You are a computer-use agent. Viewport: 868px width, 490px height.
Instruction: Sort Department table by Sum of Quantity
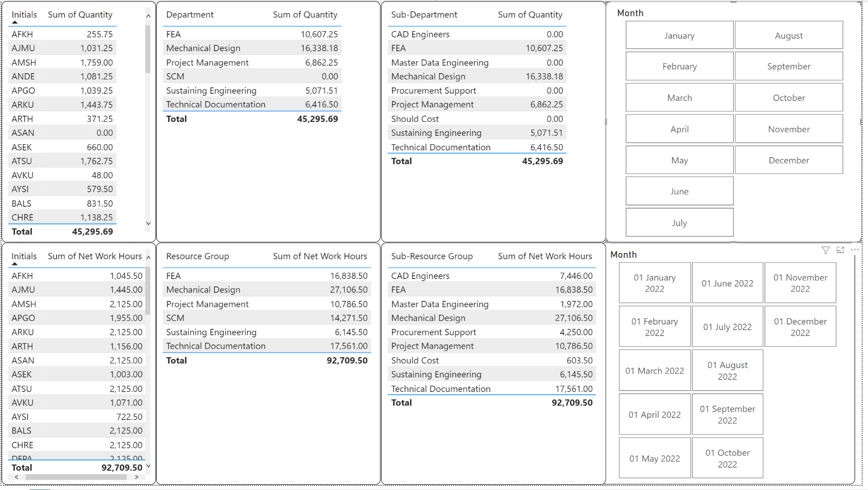click(305, 15)
